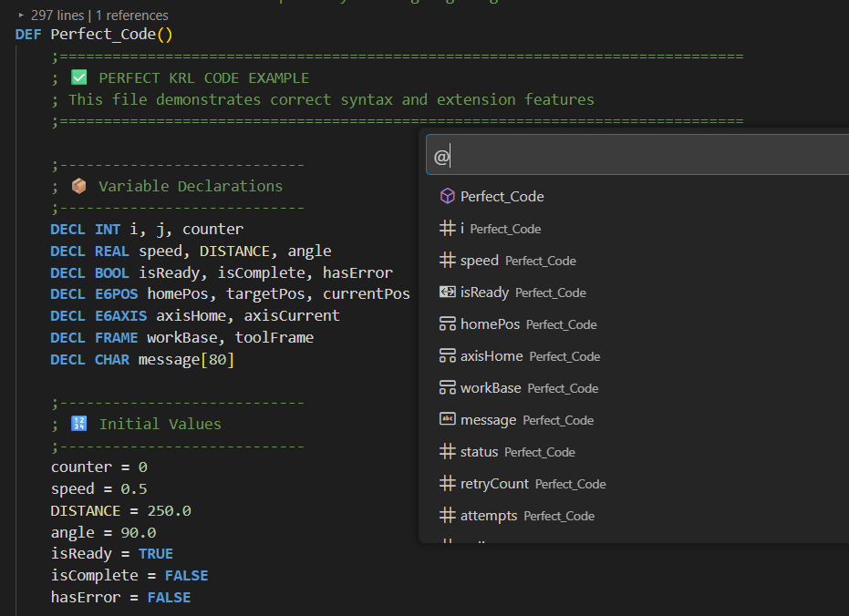Click value 90.0 in angle assignment
This screenshot has width=849, height=616.
pyautogui.click(x=138, y=532)
